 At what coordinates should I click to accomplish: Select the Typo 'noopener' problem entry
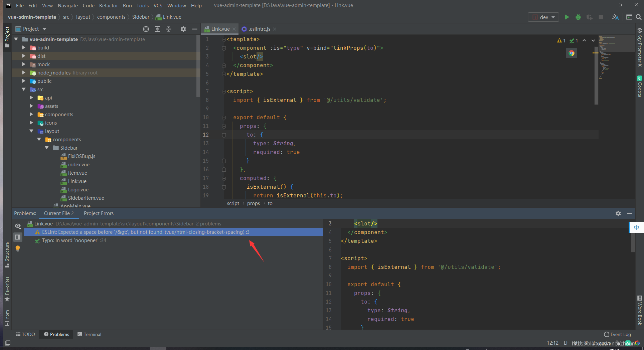click(174, 240)
